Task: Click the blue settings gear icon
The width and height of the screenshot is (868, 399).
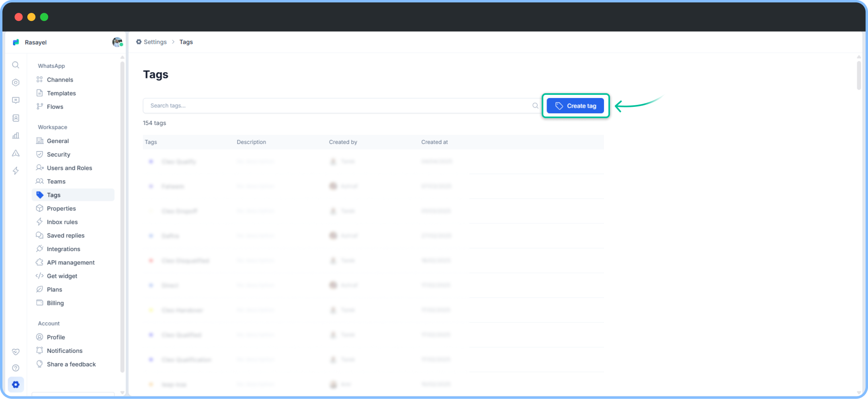Action: 16,385
